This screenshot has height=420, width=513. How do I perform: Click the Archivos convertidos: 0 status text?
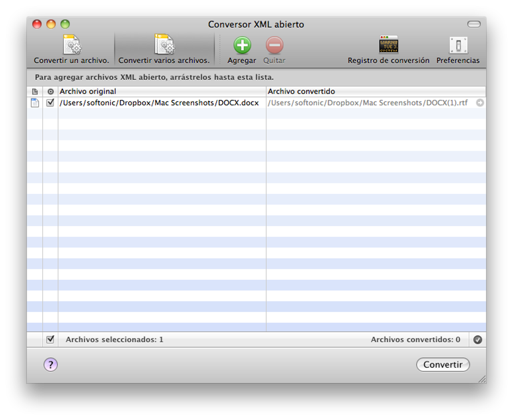click(x=415, y=340)
